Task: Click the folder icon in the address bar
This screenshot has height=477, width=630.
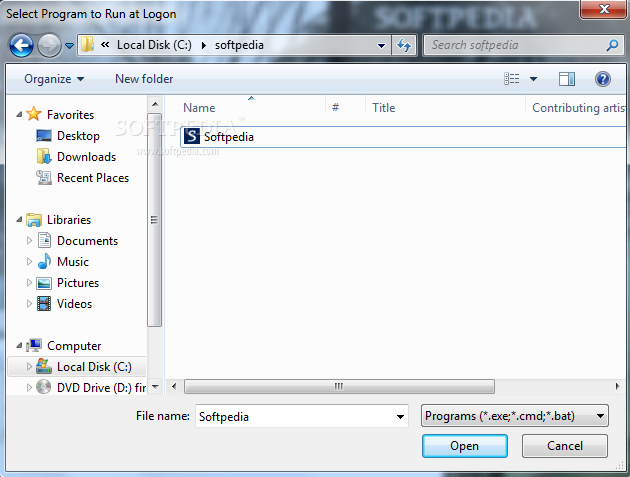Action: (88, 45)
